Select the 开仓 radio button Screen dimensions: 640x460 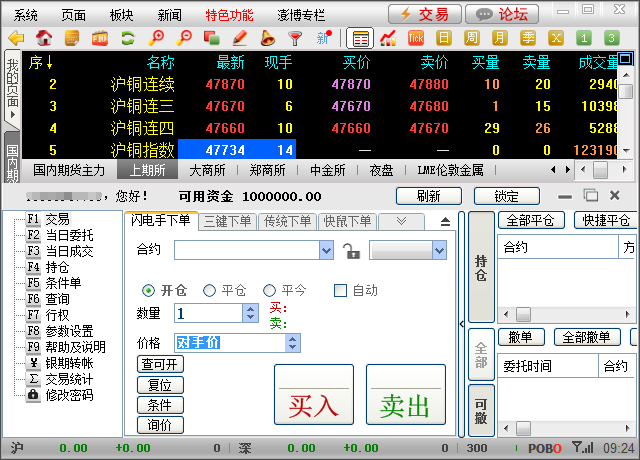pyautogui.click(x=149, y=290)
